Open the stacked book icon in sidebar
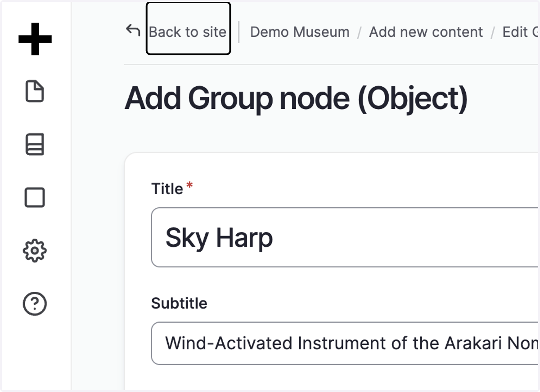The height and width of the screenshot is (392, 540). pos(35,144)
